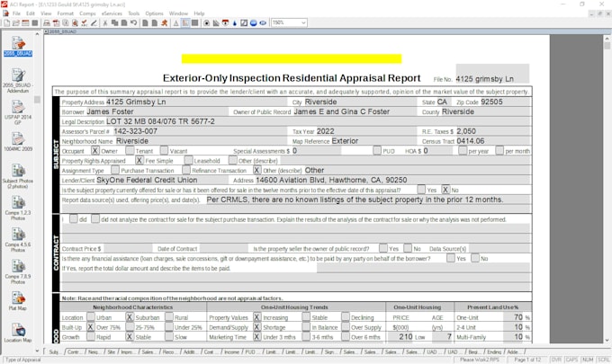Switch to the Site tab
The image size is (612, 364).
[x=112, y=352]
